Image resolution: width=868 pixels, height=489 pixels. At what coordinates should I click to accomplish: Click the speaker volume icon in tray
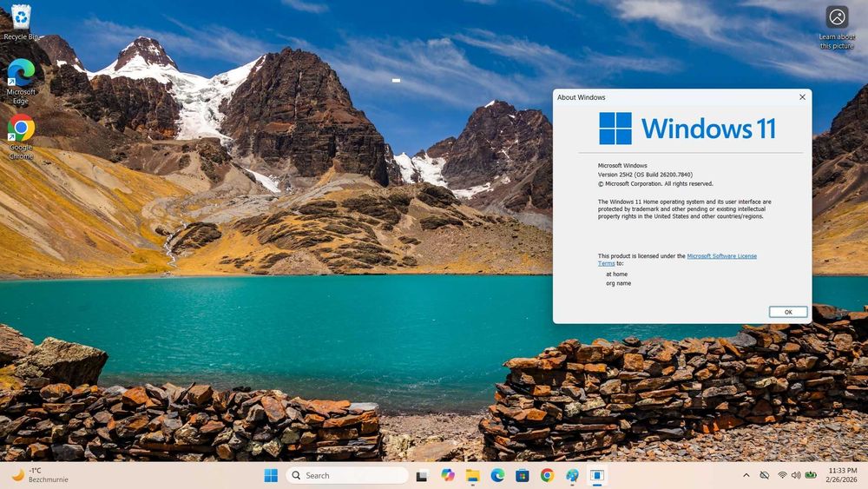[x=796, y=475]
